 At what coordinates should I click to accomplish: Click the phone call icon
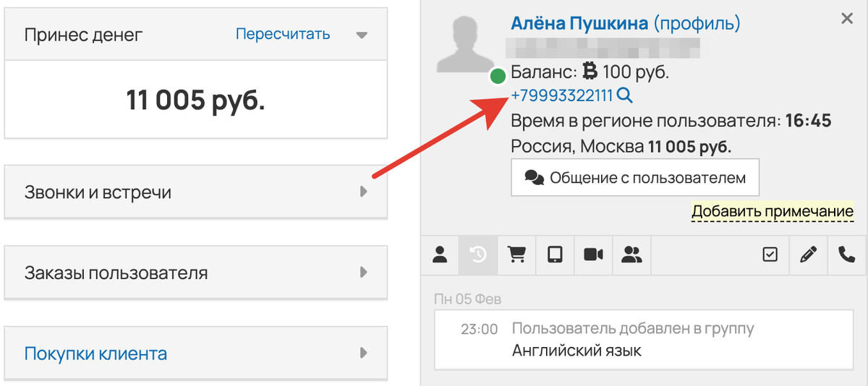tap(846, 254)
